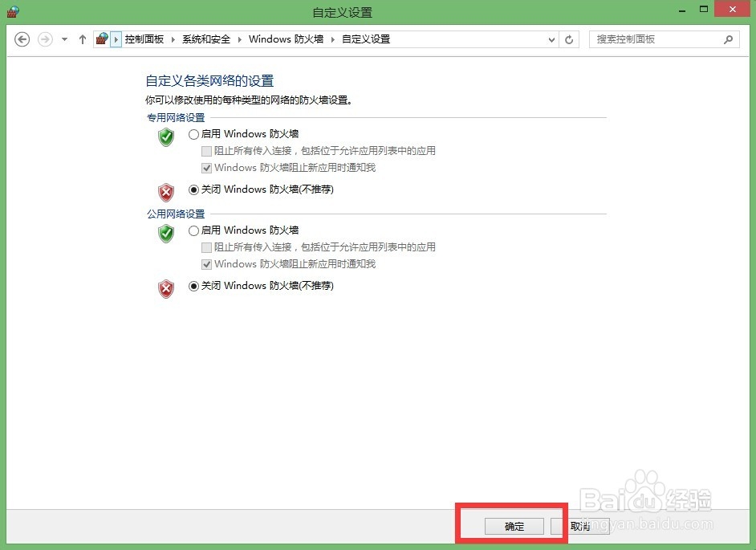Open Windows 防火墙 breadcrumb
Image resolution: width=756 pixels, height=550 pixels.
click(x=286, y=39)
